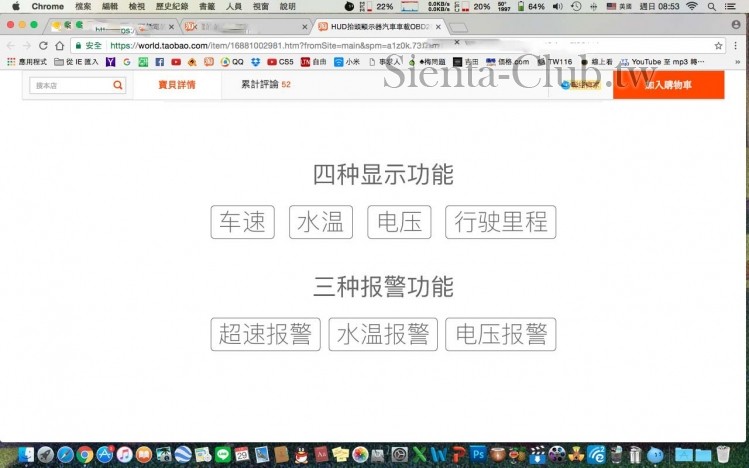Open the 應用程式 apps bookmark

(x=28, y=61)
